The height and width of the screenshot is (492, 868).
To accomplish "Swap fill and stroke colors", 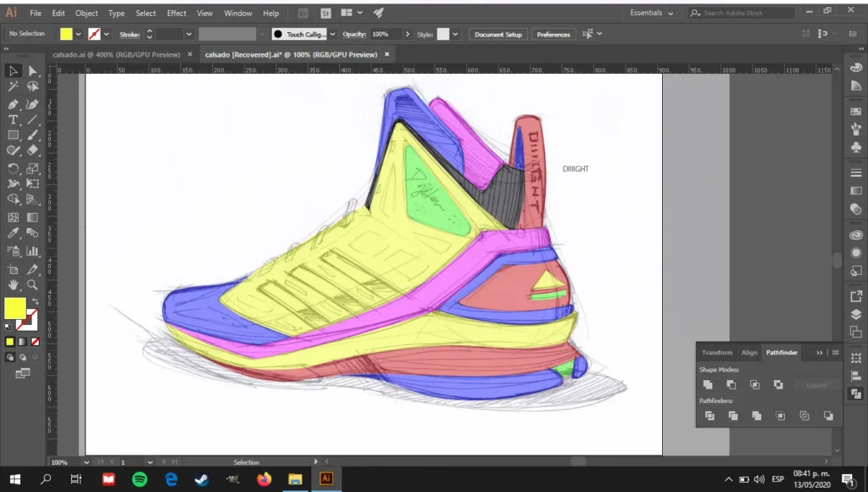I will [36, 301].
